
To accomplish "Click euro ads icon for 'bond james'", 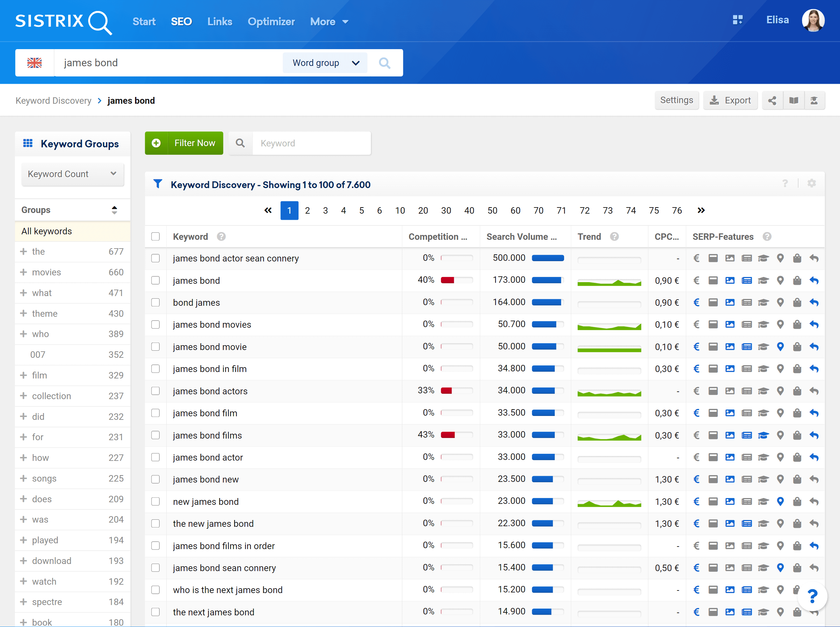I will [x=696, y=303].
